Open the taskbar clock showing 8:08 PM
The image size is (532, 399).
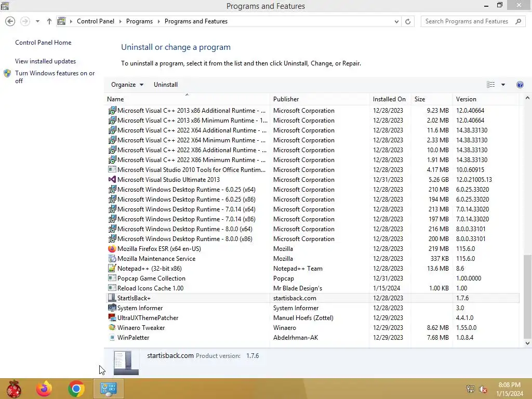pos(510,389)
